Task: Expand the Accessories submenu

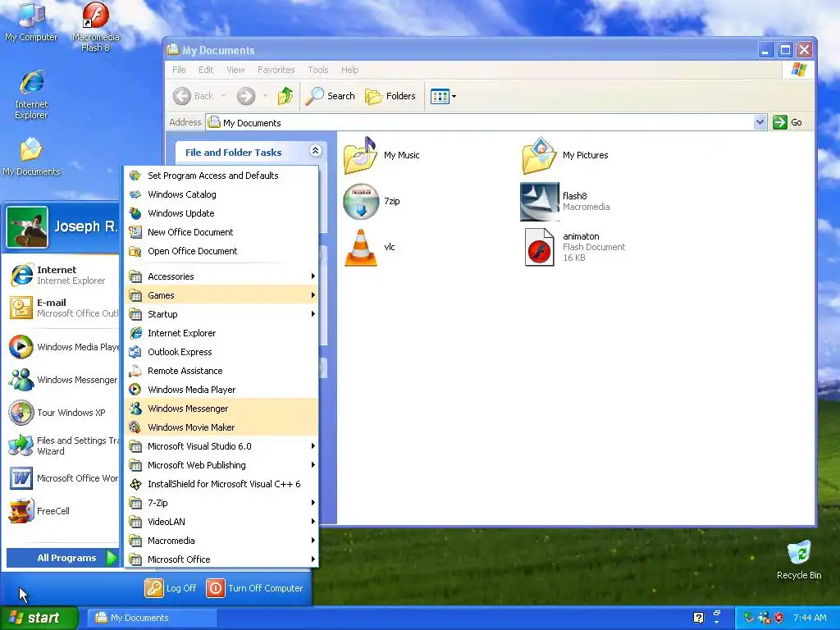Action: pyautogui.click(x=221, y=276)
